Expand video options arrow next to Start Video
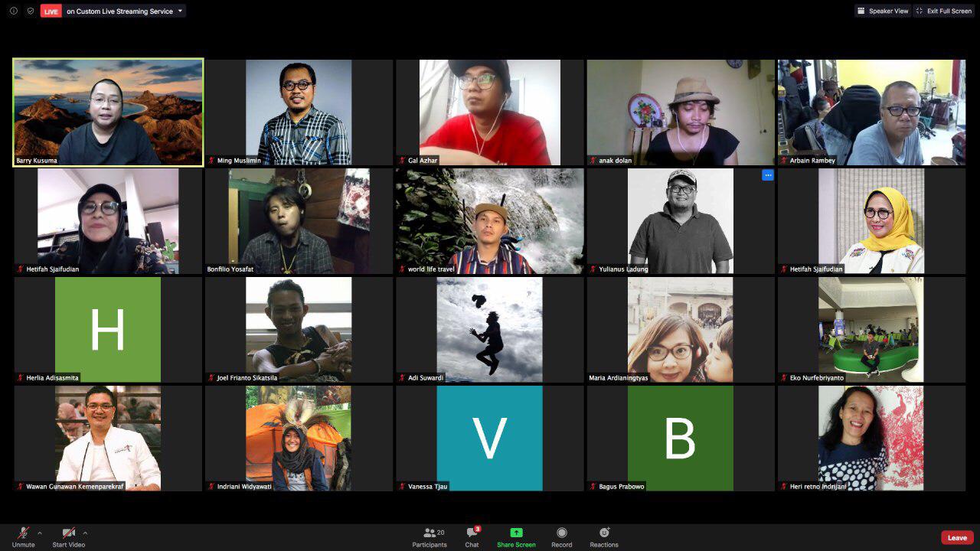The height and width of the screenshot is (551, 980). pyautogui.click(x=85, y=533)
